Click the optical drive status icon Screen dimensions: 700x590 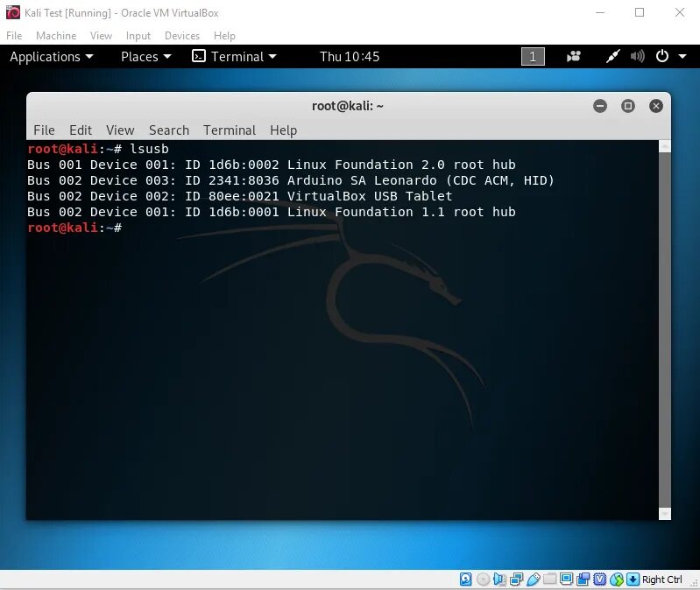coord(483,579)
